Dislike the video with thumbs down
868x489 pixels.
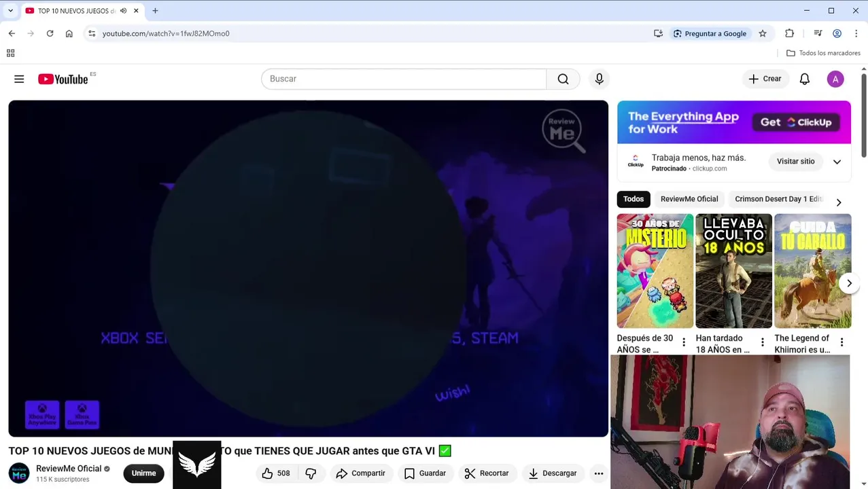311,473
